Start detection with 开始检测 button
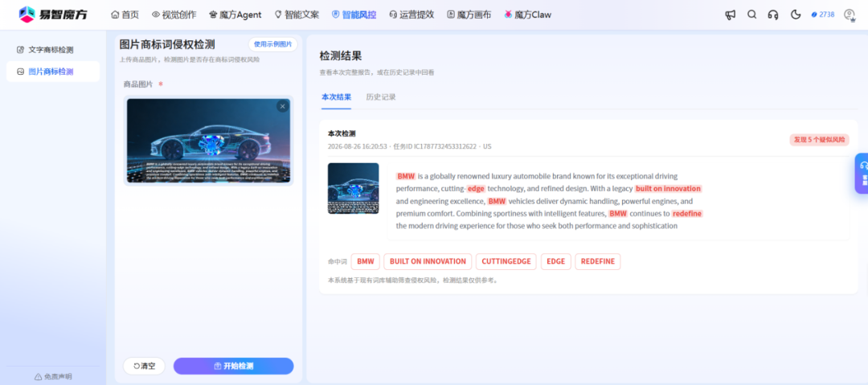This screenshot has width=868, height=385. pos(234,367)
